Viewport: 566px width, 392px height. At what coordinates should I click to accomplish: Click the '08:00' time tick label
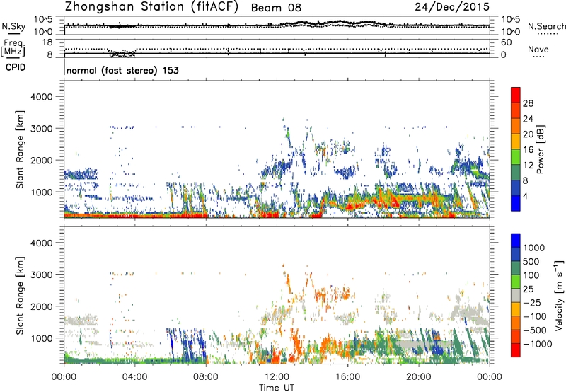click(206, 377)
